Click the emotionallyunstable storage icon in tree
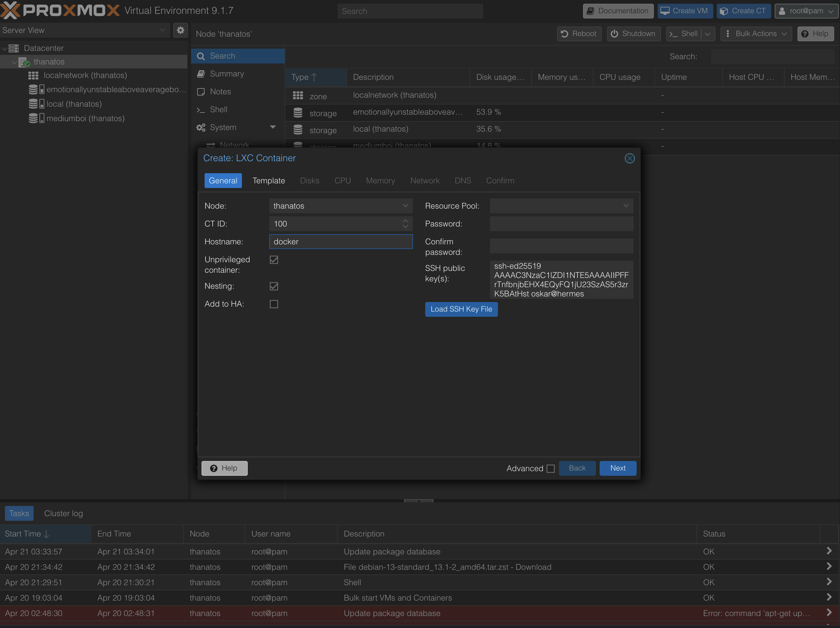 [36, 90]
